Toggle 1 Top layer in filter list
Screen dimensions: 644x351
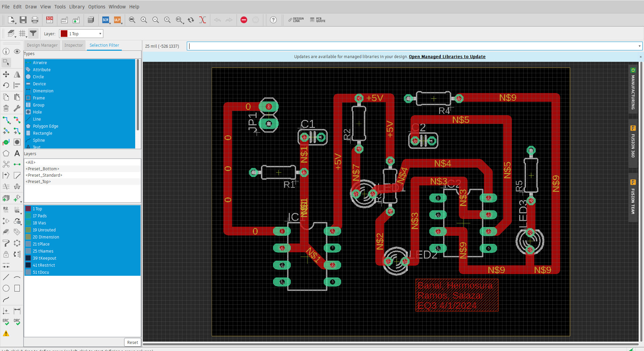click(83, 209)
